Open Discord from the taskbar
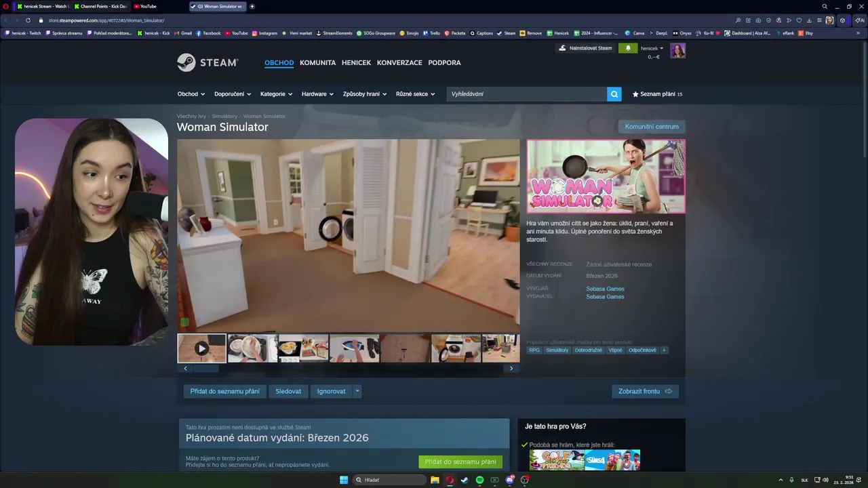 point(509,480)
